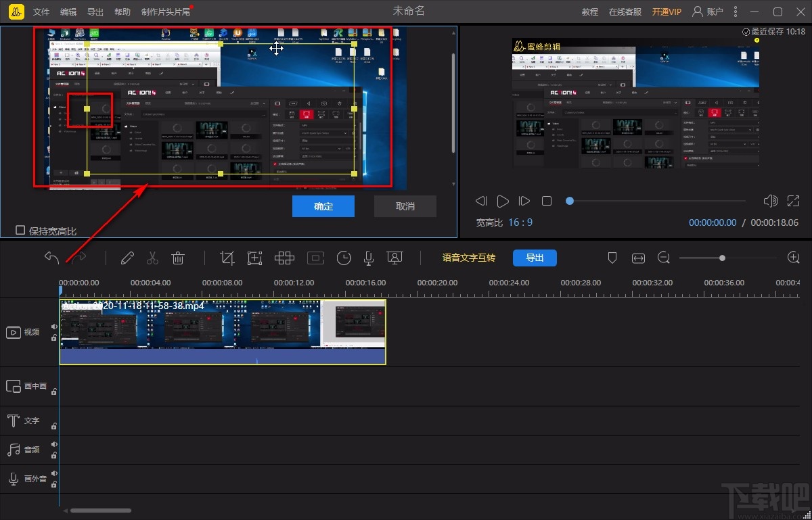Apply the mosaic tool icon
812x520 pixels.
click(x=284, y=258)
